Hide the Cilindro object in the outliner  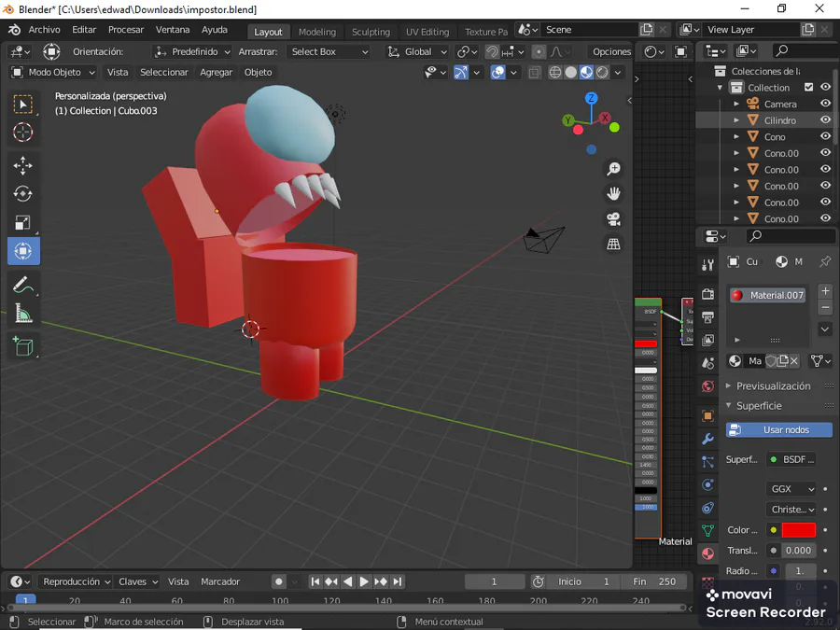click(x=826, y=120)
